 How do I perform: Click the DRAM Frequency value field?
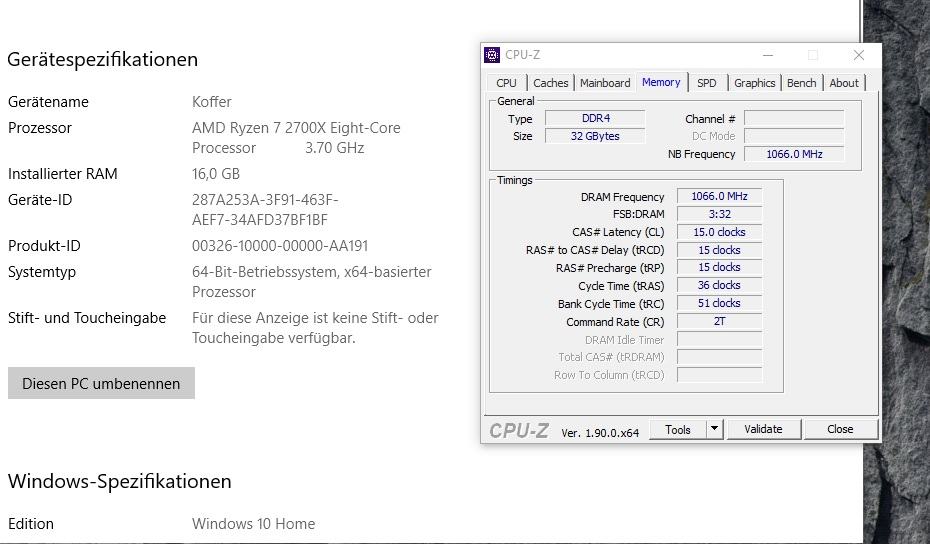[x=719, y=196]
